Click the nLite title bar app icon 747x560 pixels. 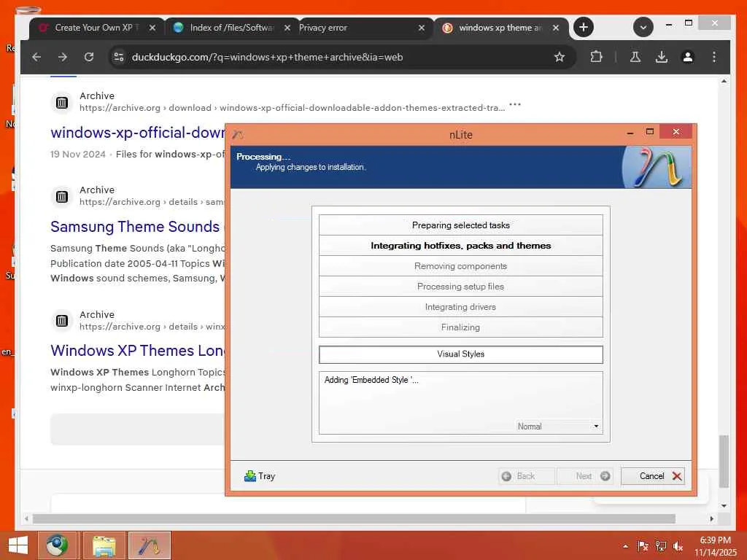coord(238,135)
